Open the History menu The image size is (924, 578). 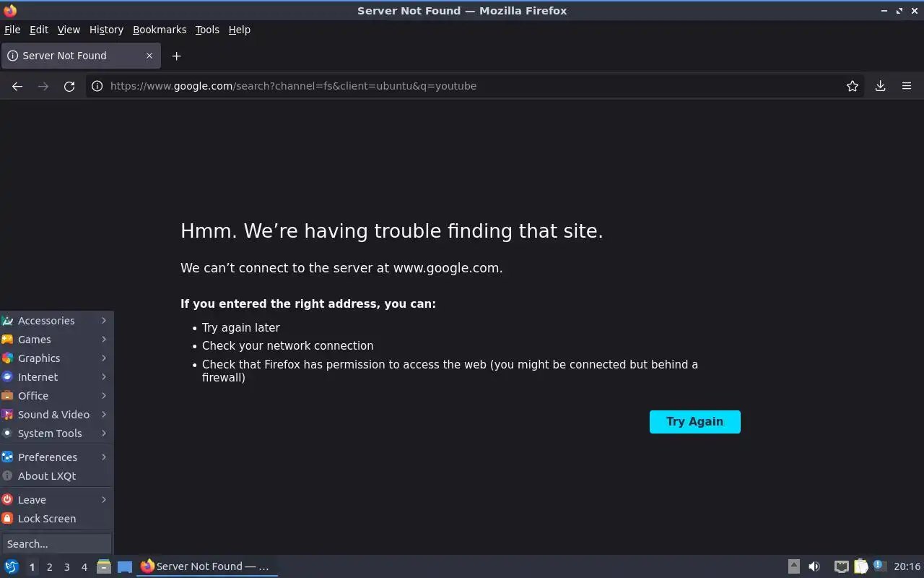tap(106, 30)
